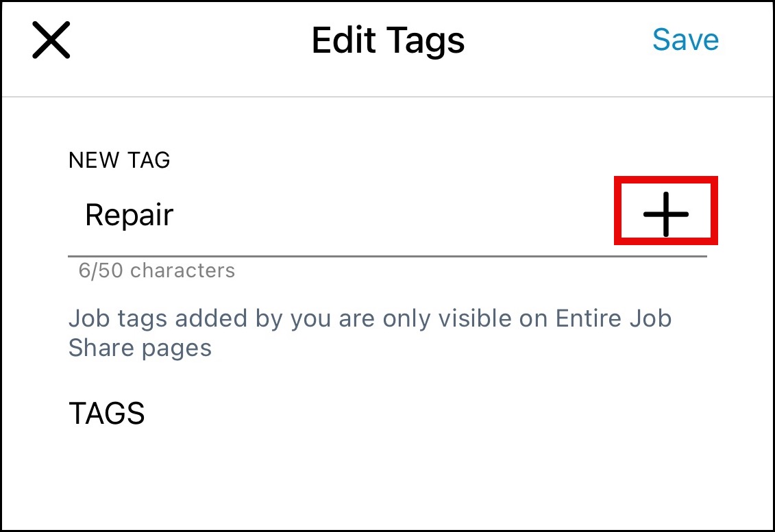Click the underline beneath the tag input
775x532 pixels.
click(387, 256)
